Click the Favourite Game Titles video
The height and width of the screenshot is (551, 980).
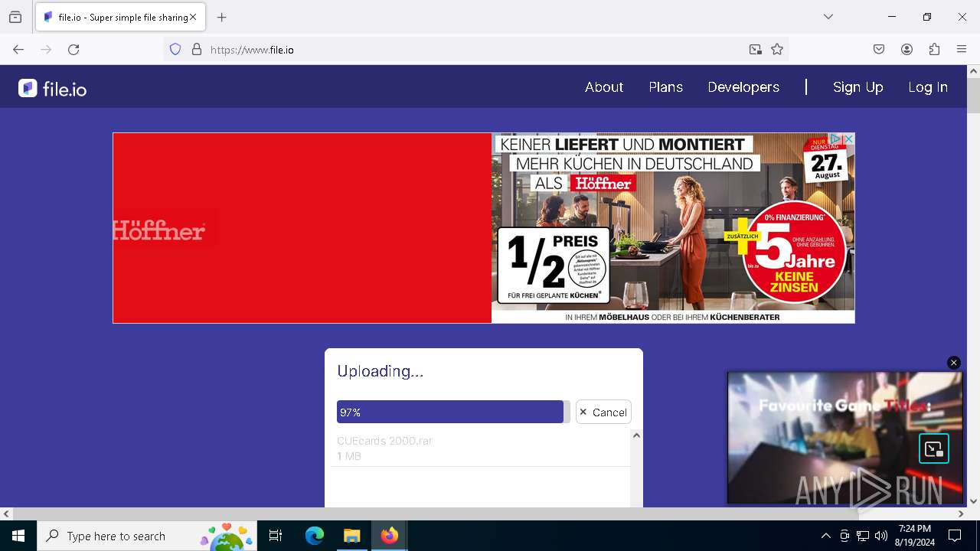(x=845, y=438)
